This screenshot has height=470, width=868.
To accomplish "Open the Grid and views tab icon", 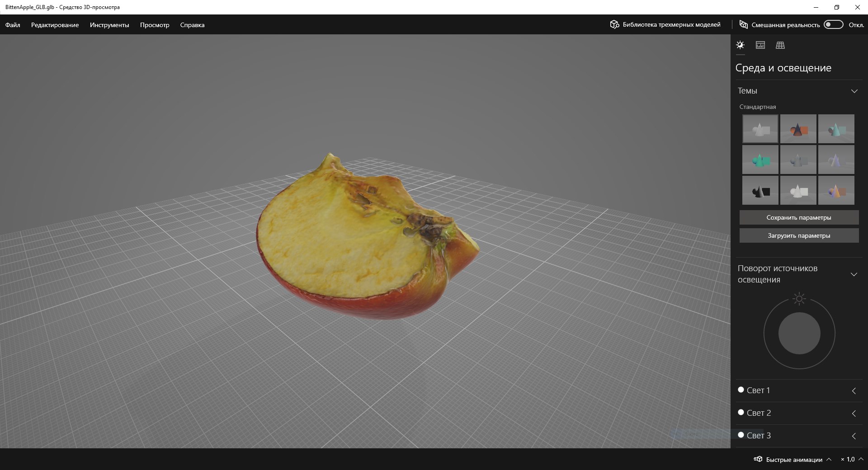I will pyautogui.click(x=780, y=45).
